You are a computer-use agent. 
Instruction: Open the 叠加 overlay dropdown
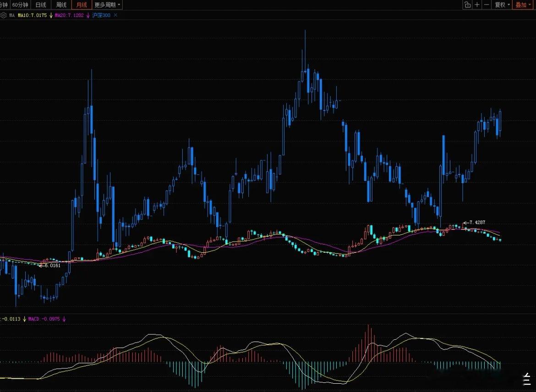523,5
